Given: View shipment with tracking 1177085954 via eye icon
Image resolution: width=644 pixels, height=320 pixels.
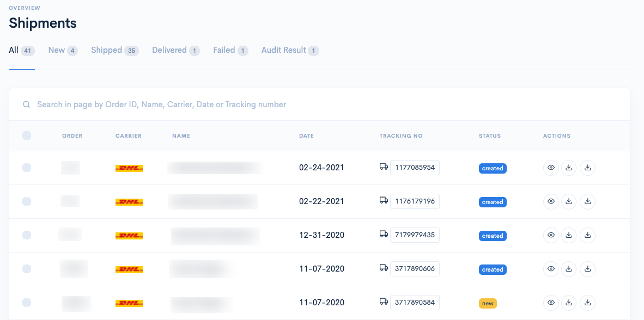Looking at the screenshot, I should point(551,168).
